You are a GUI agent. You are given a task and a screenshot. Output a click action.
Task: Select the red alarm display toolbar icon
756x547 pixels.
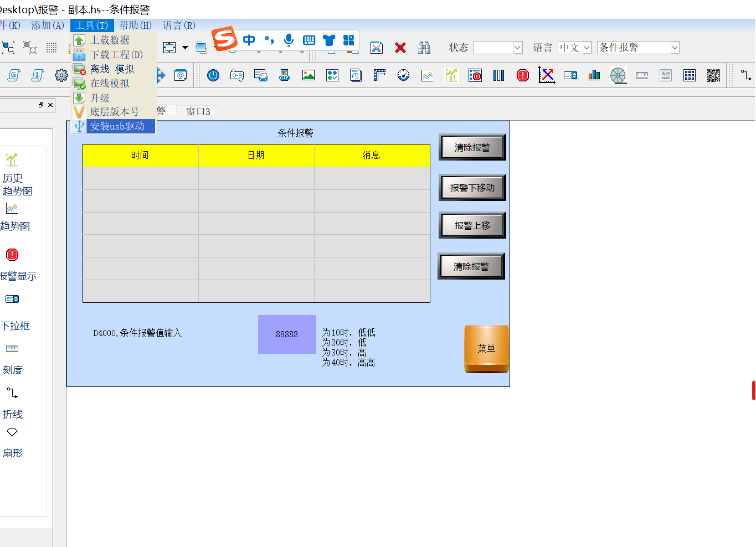click(523, 75)
